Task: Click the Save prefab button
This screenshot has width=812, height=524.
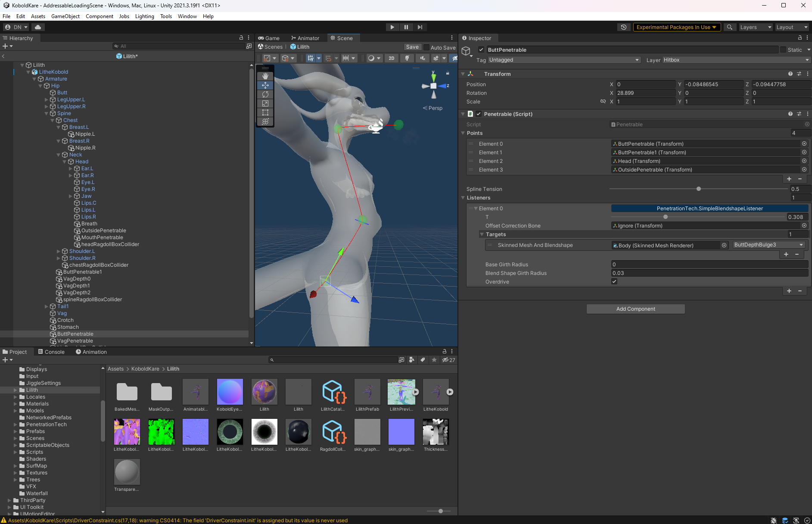Action: (x=412, y=47)
